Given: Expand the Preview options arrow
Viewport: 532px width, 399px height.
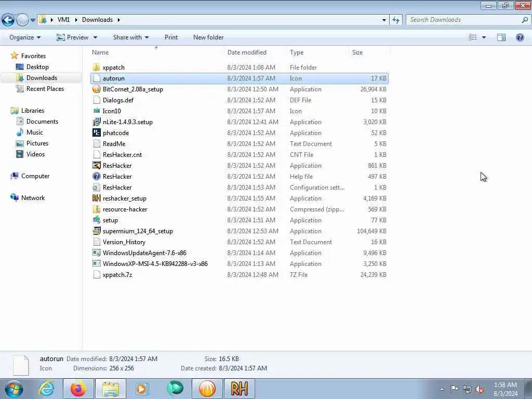Looking at the screenshot, I should coord(96,37).
